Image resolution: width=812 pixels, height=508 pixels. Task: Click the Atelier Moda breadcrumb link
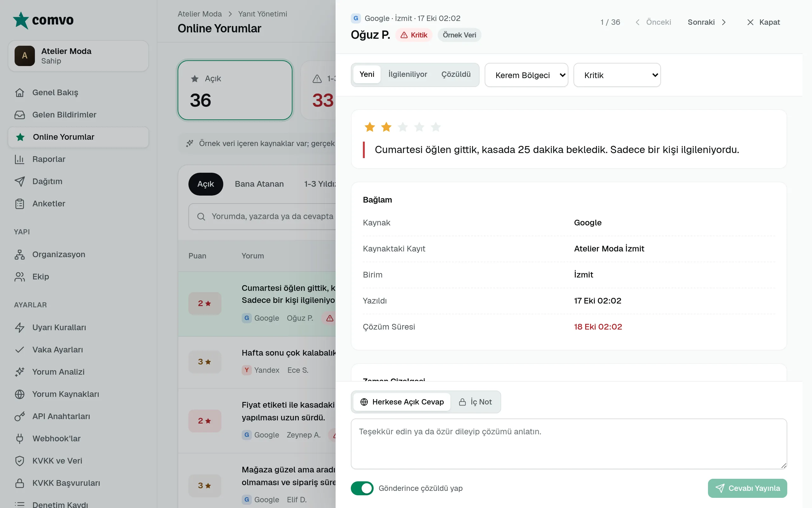point(200,14)
